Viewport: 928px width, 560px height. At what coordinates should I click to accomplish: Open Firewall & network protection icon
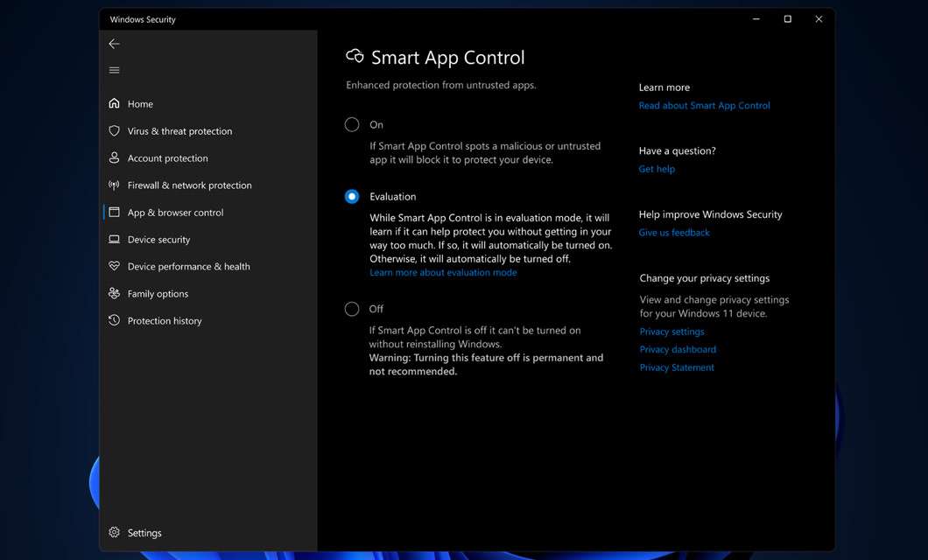coord(115,185)
